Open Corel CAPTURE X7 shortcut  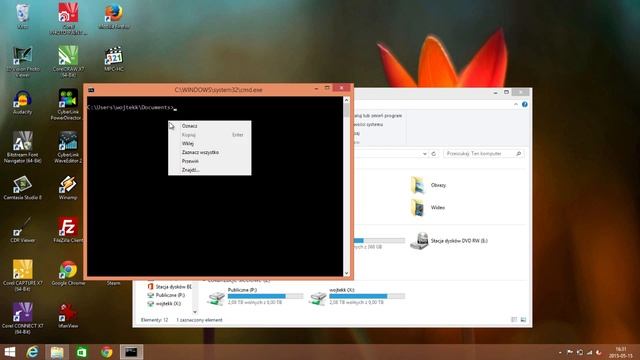22,276
